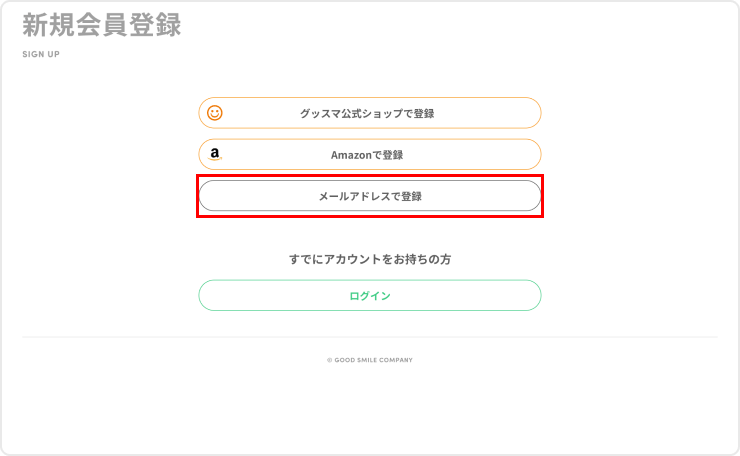The image size is (740, 456).
Task: Click the GOOD SMILE COMPANY copyright footer
Action: pos(372,360)
